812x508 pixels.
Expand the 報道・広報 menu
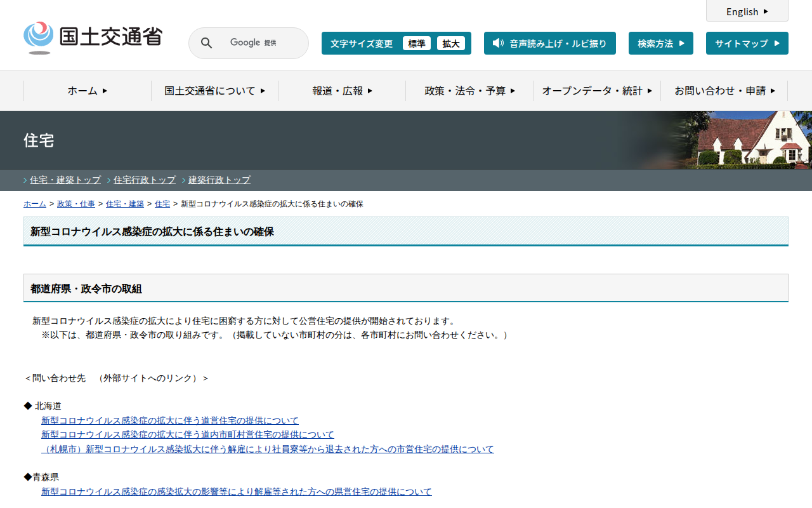(x=342, y=91)
